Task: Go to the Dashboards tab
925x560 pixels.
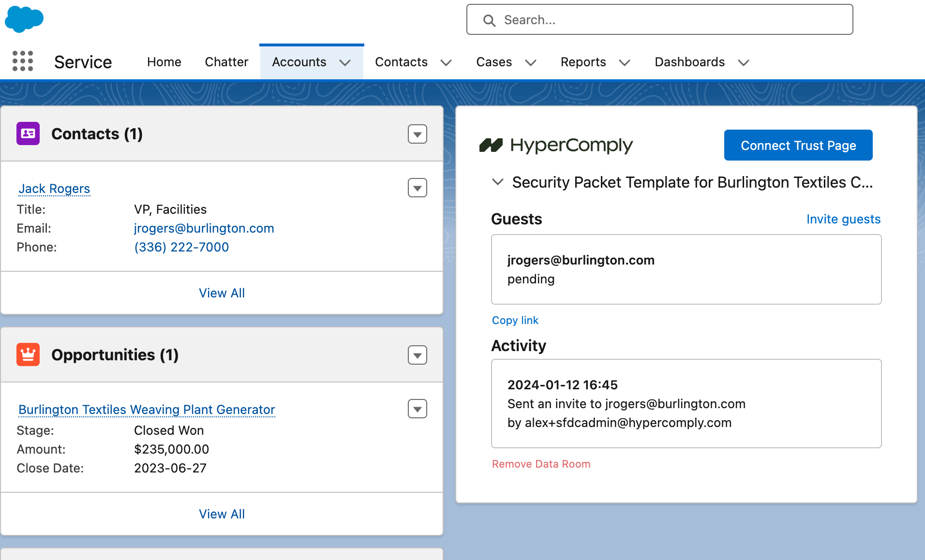Action: (689, 62)
